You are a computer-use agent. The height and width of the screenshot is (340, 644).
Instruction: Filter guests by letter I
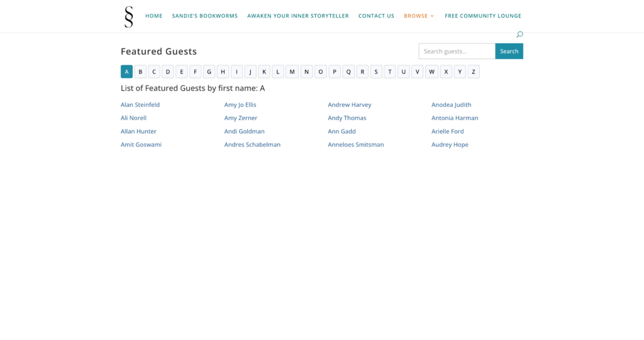tap(236, 72)
